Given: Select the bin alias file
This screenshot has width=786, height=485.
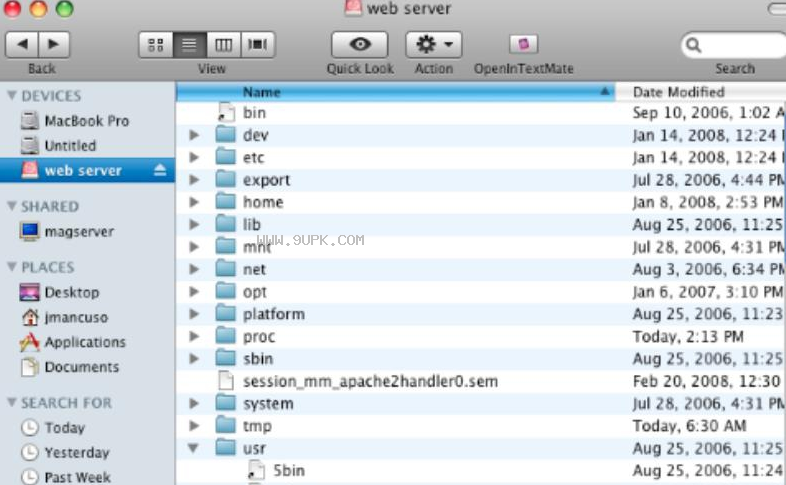Looking at the screenshot, I should [x=254, y=113].
